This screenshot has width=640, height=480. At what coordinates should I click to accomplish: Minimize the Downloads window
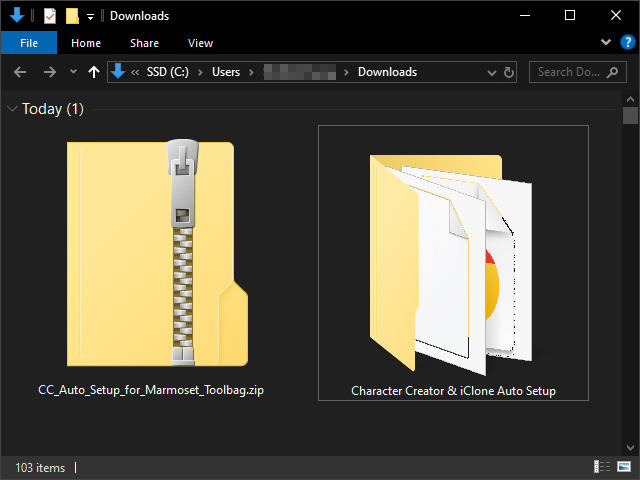click(525, 16)
